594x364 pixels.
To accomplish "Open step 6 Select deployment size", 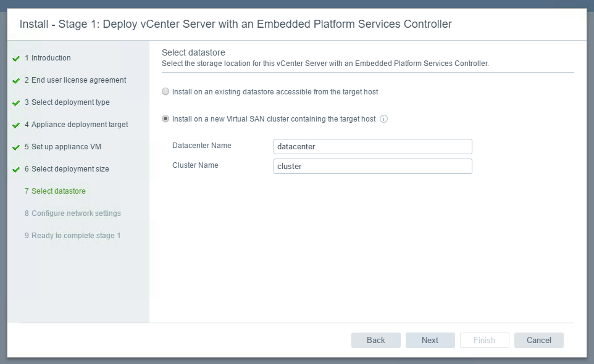I will (67, 169).
